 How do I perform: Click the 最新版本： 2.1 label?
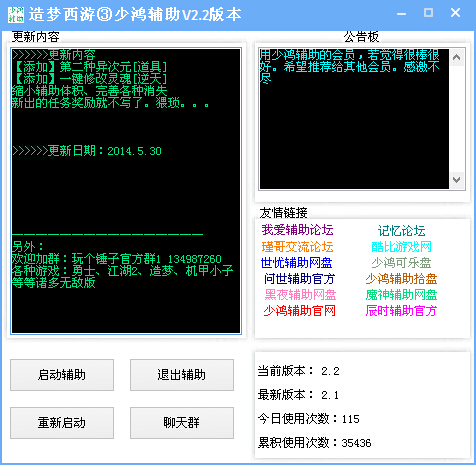coord(298,395)
